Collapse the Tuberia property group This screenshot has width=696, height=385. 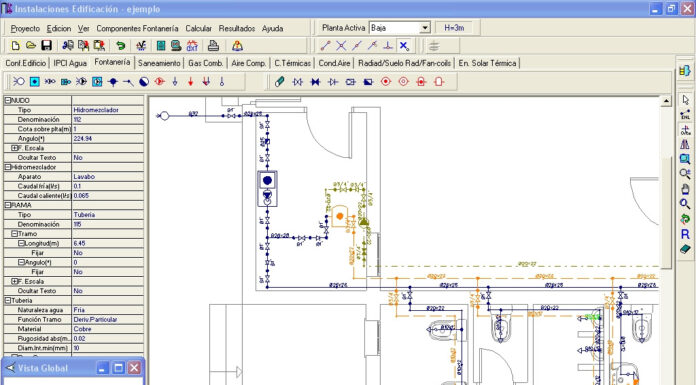pos(8,301)
